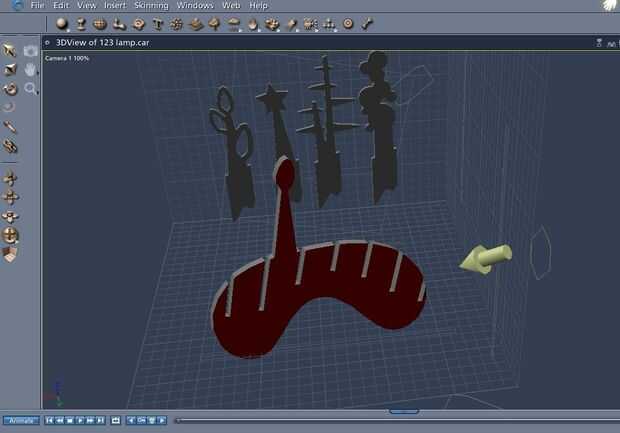Choose the Rotate tool in left toolbar
Screen dimensions: 620x433
[x=10, y=89]
